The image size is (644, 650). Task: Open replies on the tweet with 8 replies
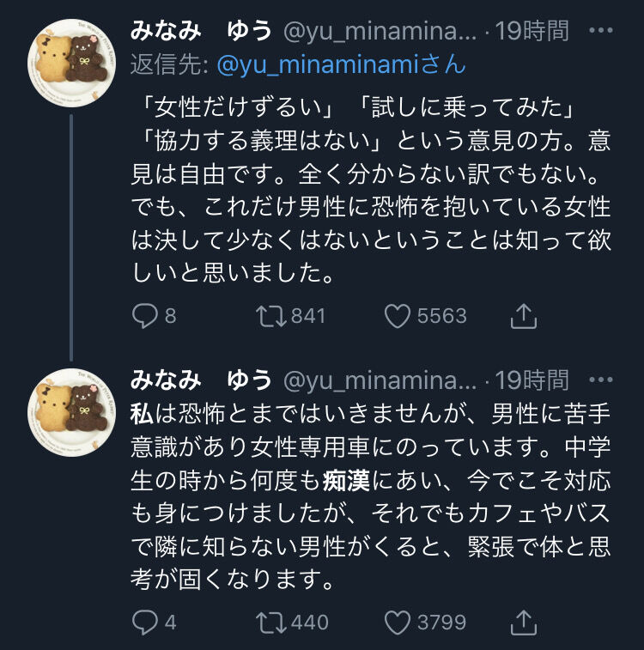tap(145, 316)
